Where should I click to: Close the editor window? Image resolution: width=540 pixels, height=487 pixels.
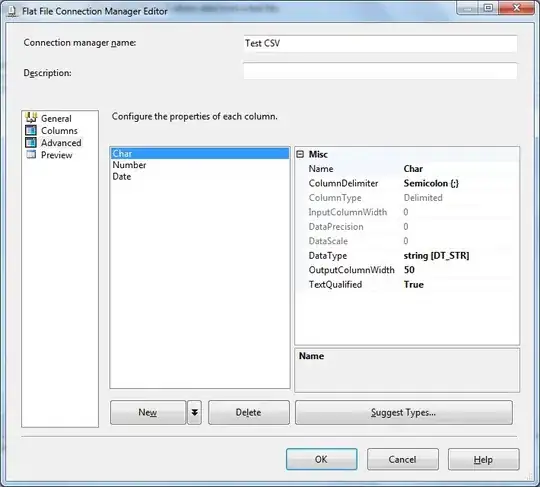pyautogui.click(x=516, y=8)
